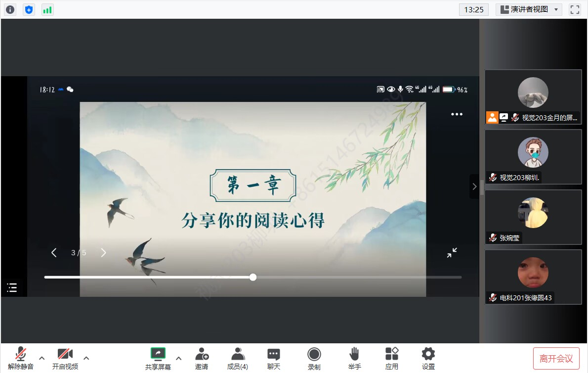Open the 邀请 invite option
Screen dimensions: 588x373
[202, 358]
